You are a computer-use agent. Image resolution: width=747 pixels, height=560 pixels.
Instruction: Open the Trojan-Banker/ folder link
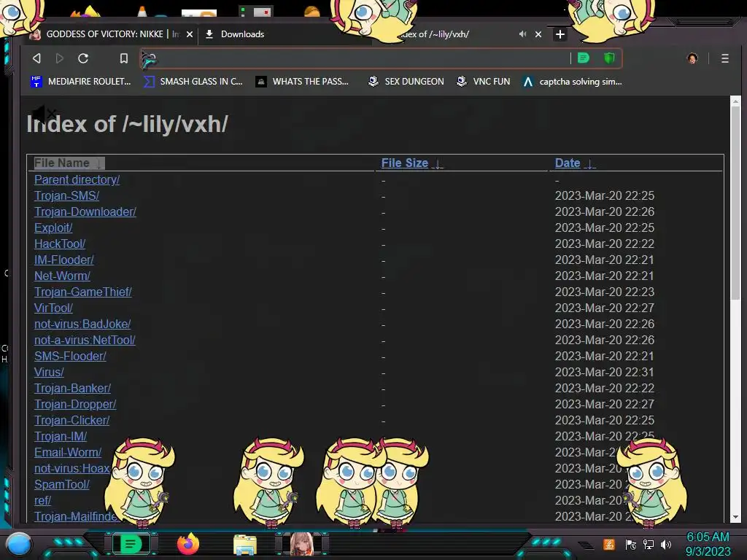[x=72, y=388]
